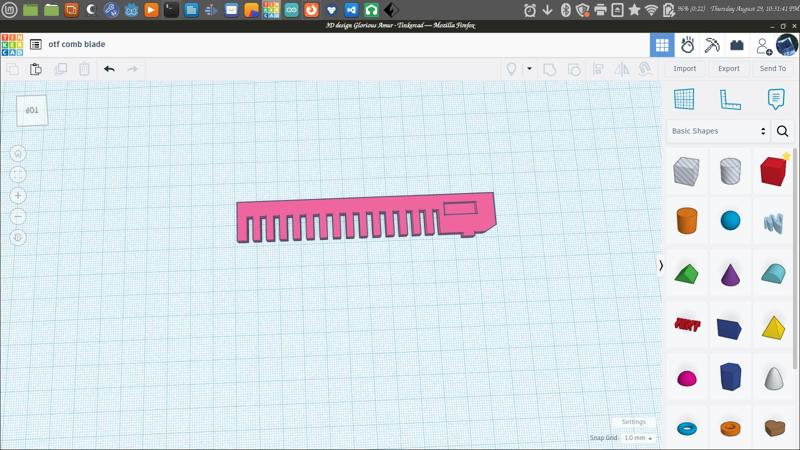Expand the dropdown arrow next to light bulb

(x=530, y=68)
